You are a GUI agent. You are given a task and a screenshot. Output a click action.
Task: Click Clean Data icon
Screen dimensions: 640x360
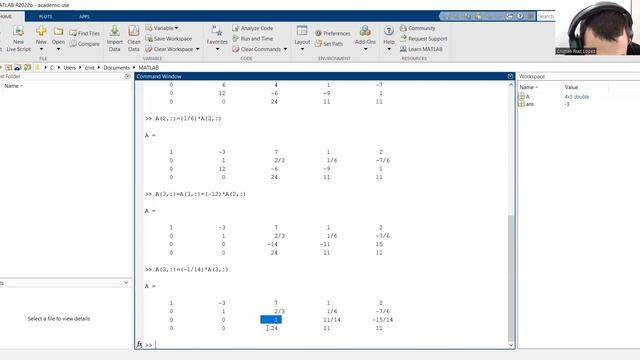[x=133, y=31]
